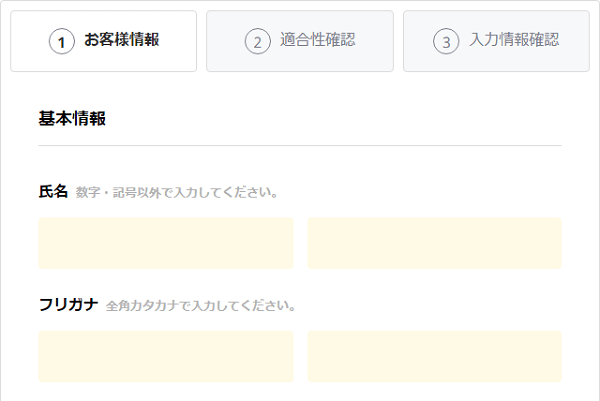
Task: Select the circled number 3 step icon
Action: point(446,41)
